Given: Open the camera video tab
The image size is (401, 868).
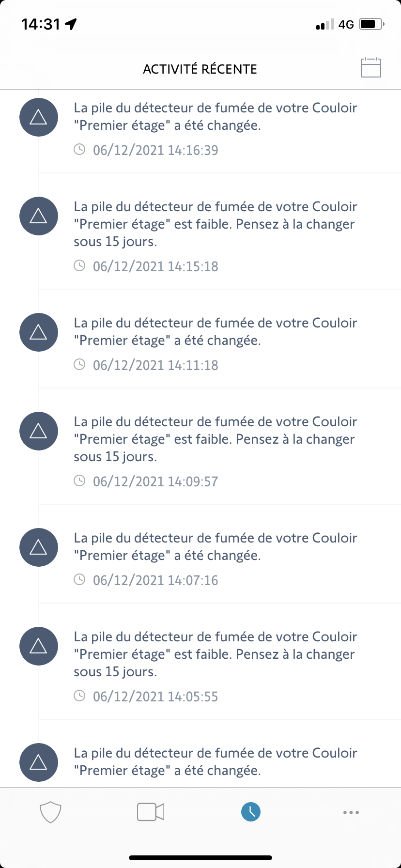Looking at the screenshot, I should point(151,812).
